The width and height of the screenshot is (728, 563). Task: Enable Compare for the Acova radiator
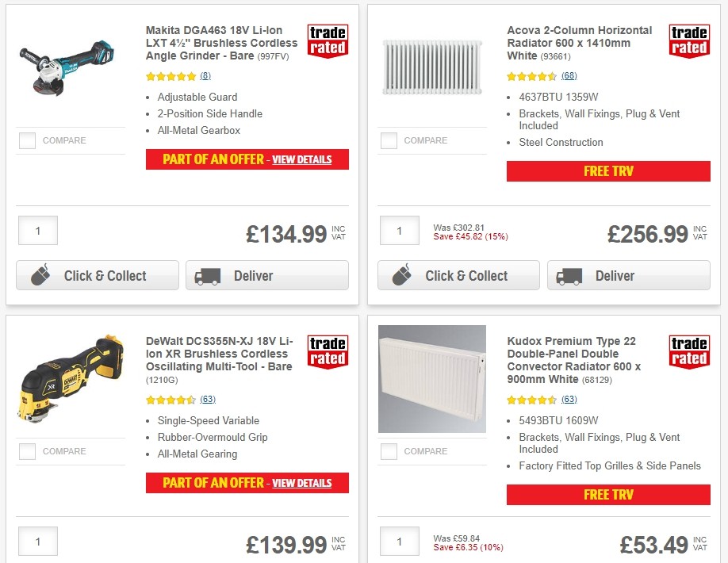pyautogui.click(x=389, y=140)
